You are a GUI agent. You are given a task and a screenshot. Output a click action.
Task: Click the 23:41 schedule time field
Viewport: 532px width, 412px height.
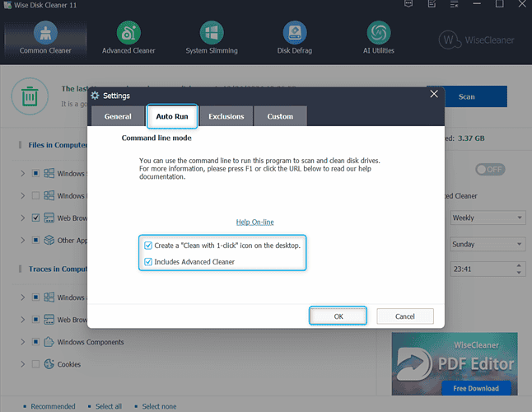(x=480, y=269)
